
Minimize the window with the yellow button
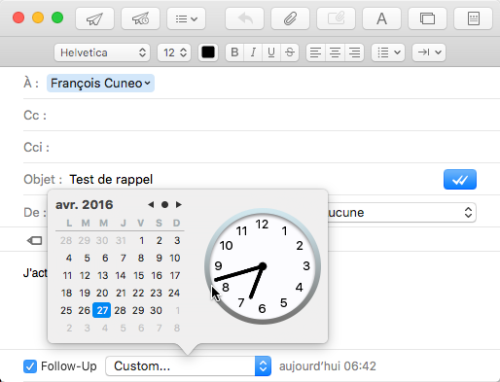click(x=38, y=17)
